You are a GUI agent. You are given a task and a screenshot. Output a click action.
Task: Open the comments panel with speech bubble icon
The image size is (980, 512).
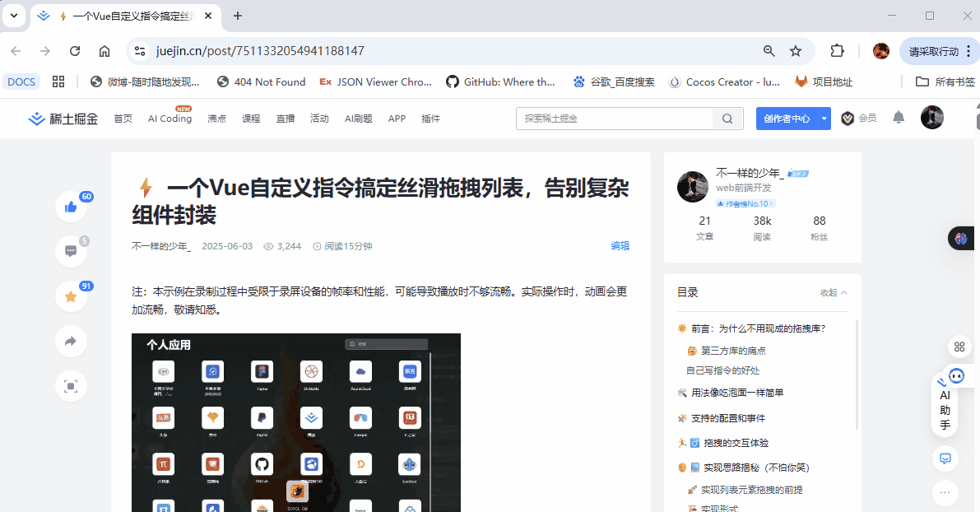71,250
